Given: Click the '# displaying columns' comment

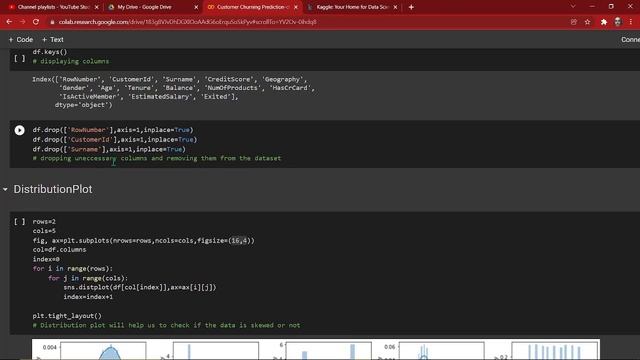Looking at the screenshot, I should coord(71,61).
